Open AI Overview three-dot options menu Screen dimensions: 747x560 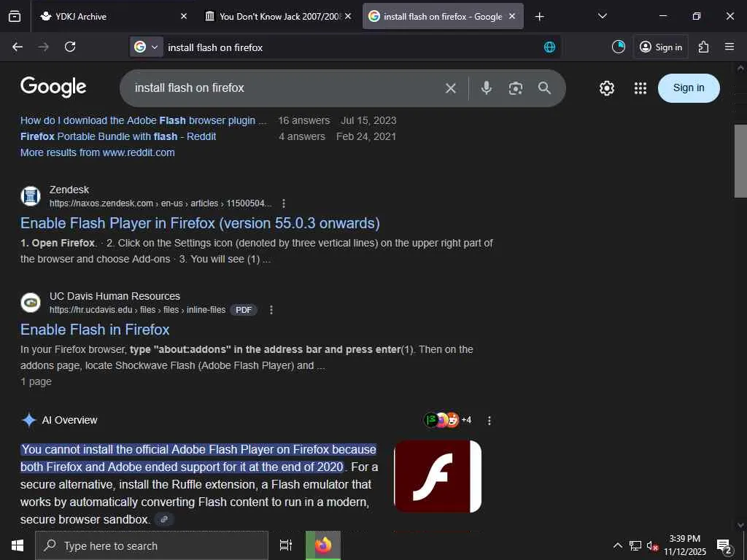pyautogui.click(x=489, y=421)
